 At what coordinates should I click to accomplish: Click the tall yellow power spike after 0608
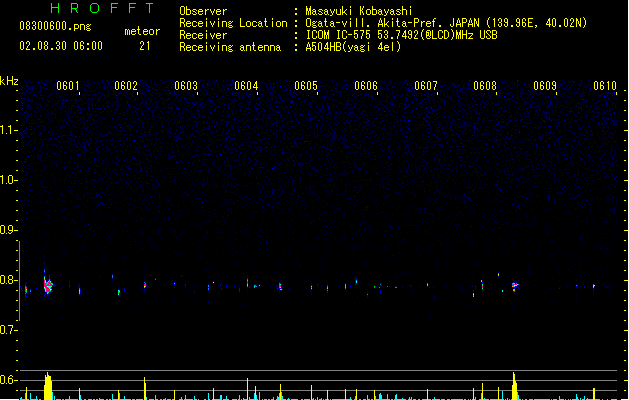click(x=515, y=386)
